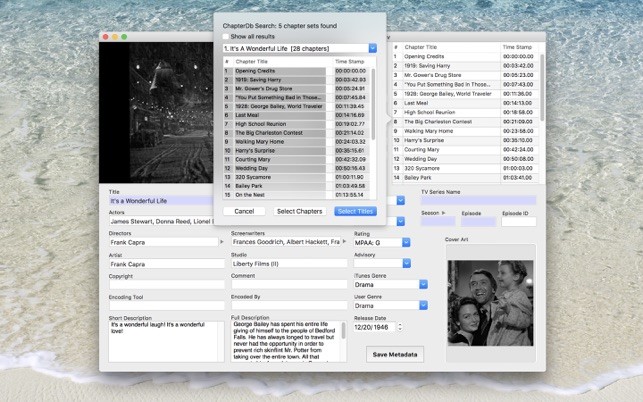This screenshot has width=643, height=402.
Task: Click the Save Metadata button
Action: (395, 354)
